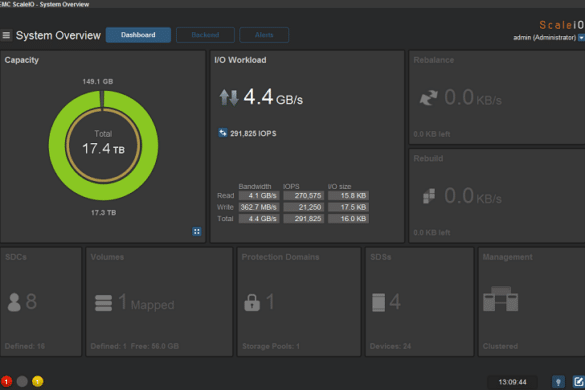This screenshot has height=390, width=585.
Task: Click the red critical alert indicator
Action: point(6,381)
